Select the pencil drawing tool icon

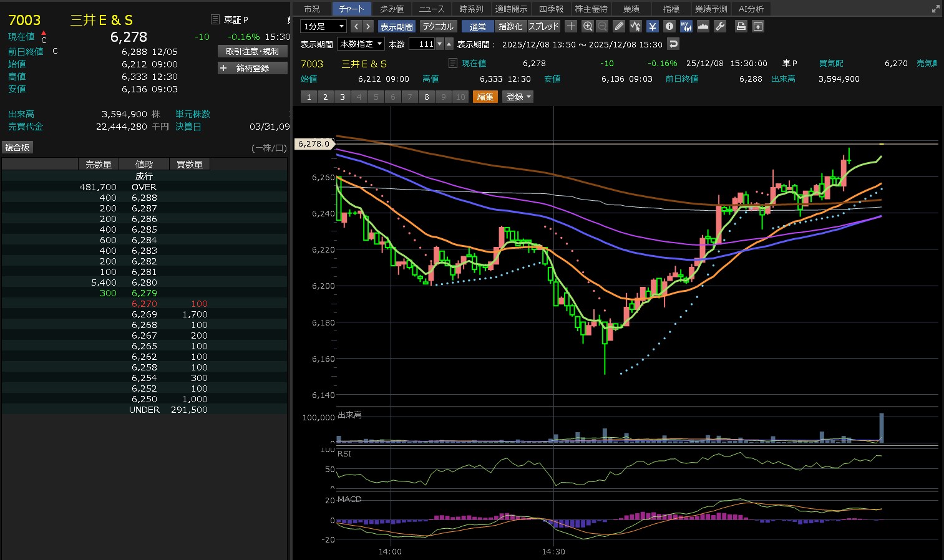[618, 26]
